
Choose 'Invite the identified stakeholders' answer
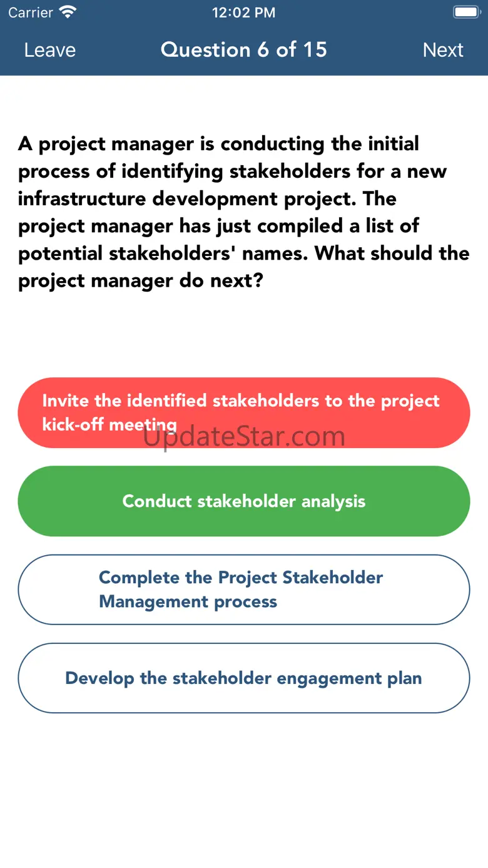244,412
